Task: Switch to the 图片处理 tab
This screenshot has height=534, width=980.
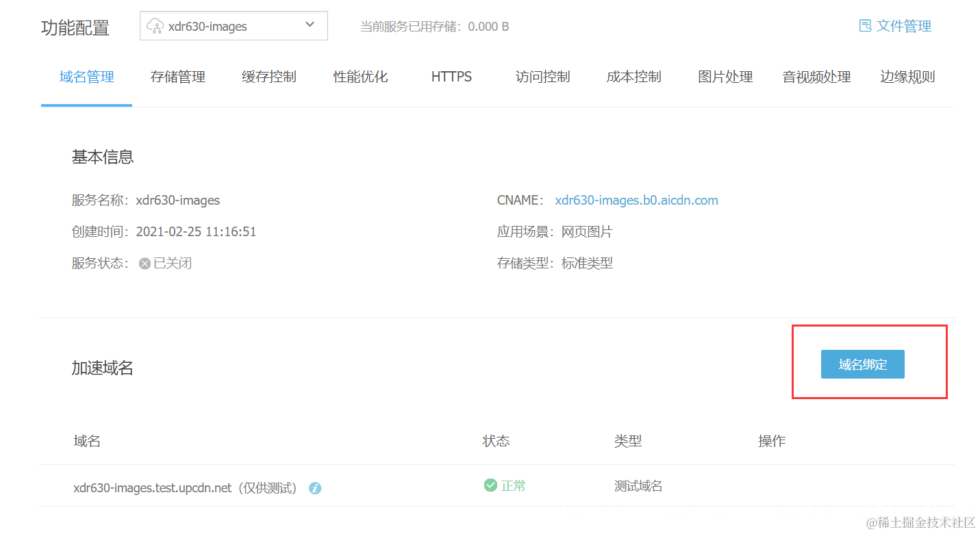Action: pyautogui.click(x=725, y=77)
